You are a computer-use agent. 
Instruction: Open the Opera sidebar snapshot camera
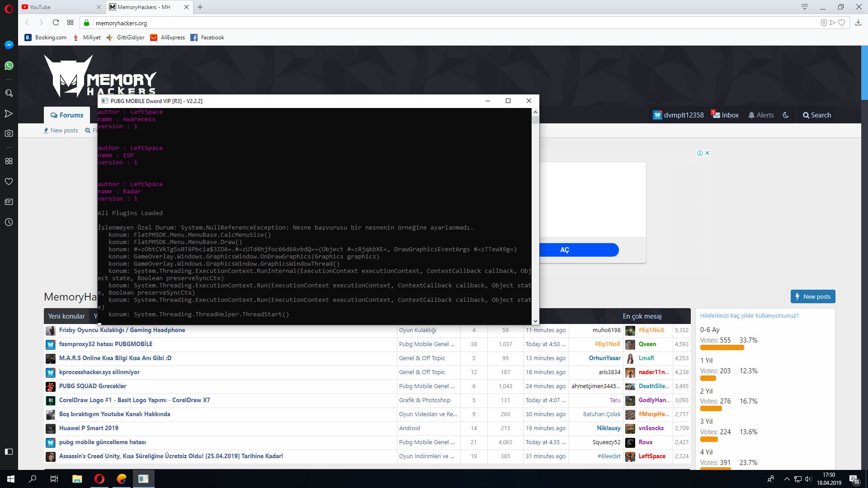(x=9, y=133)
